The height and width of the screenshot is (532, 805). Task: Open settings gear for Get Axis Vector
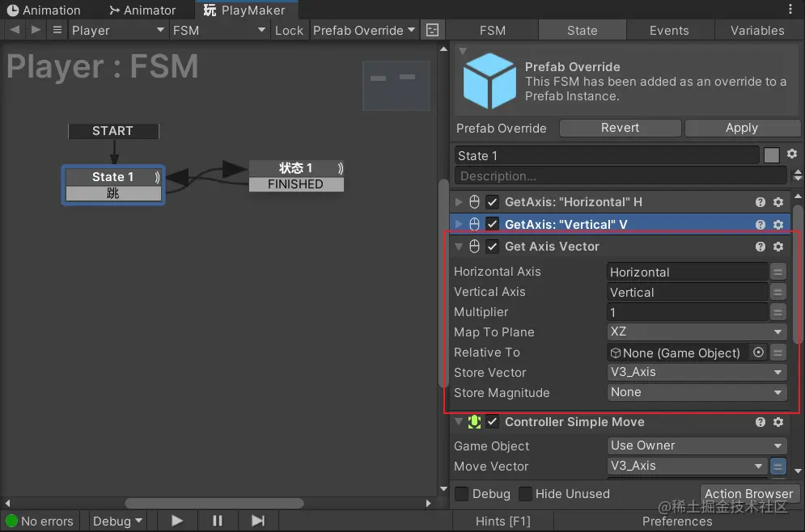tap(778, 247)
